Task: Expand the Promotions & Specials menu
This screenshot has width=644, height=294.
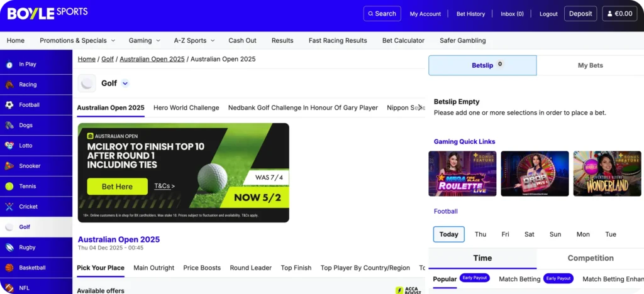Action: 77,41
